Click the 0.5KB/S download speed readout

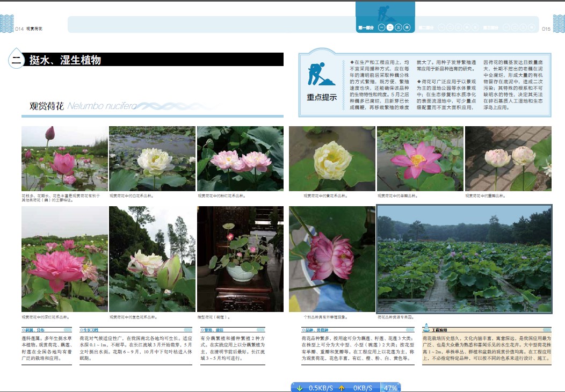pyautogui.click(x=321, y=388)
